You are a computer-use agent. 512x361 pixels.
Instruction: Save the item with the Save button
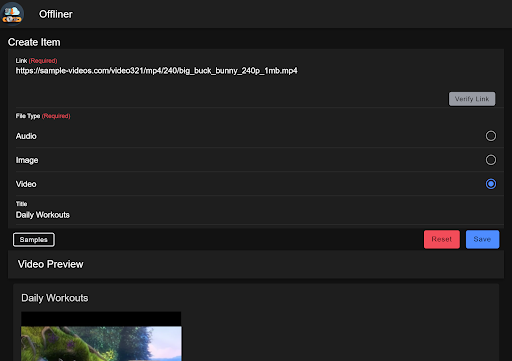[x=482, y=239]
